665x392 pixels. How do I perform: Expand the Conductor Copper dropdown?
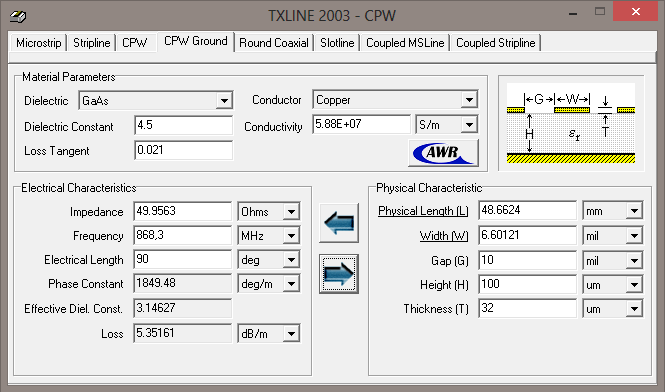point(469,100)
